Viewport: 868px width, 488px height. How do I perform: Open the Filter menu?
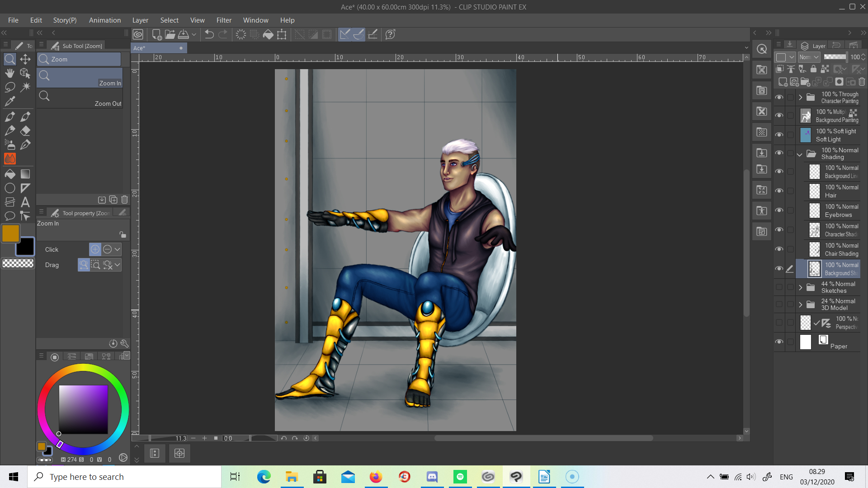[223, 20]
